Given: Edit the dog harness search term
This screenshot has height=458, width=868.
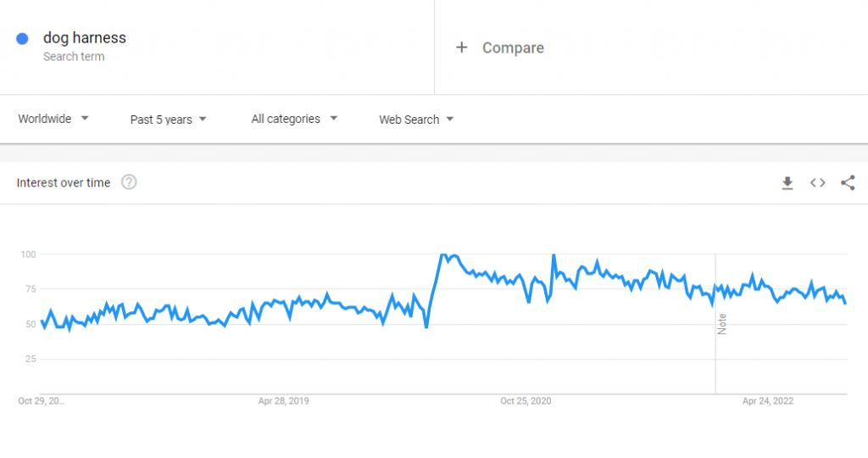Looking at the screenshot, I should point(85,38).
